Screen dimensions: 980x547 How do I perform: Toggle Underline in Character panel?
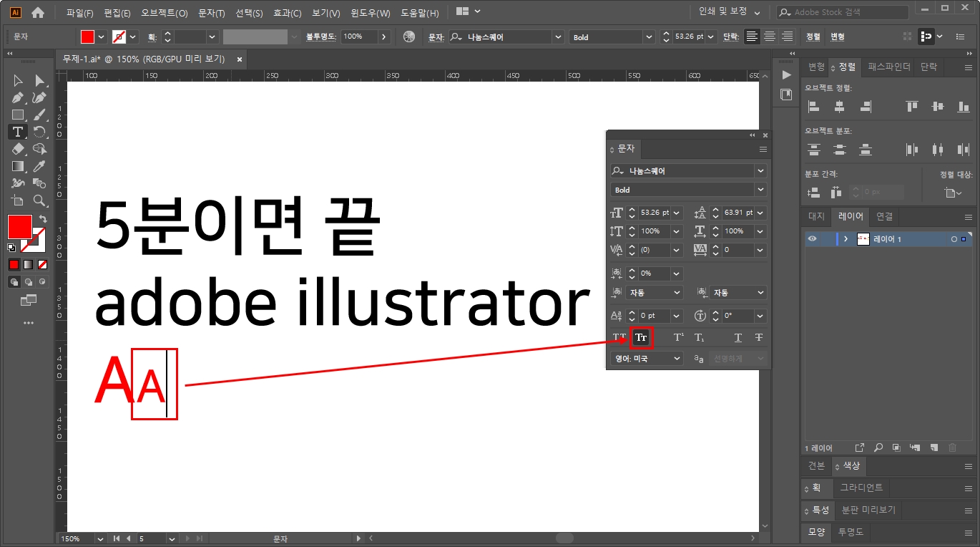(x=738, y=337)
